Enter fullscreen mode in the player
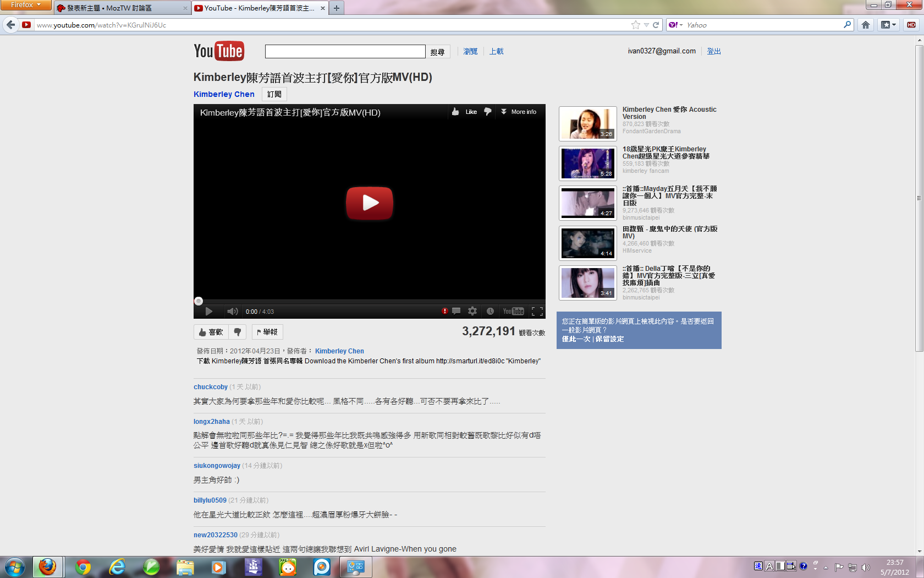924x578 pixels. [537, 312]
